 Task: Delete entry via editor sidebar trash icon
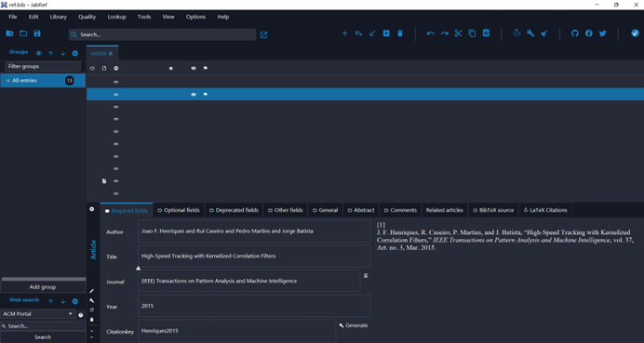pyautogui.click(x=92, y=319)
